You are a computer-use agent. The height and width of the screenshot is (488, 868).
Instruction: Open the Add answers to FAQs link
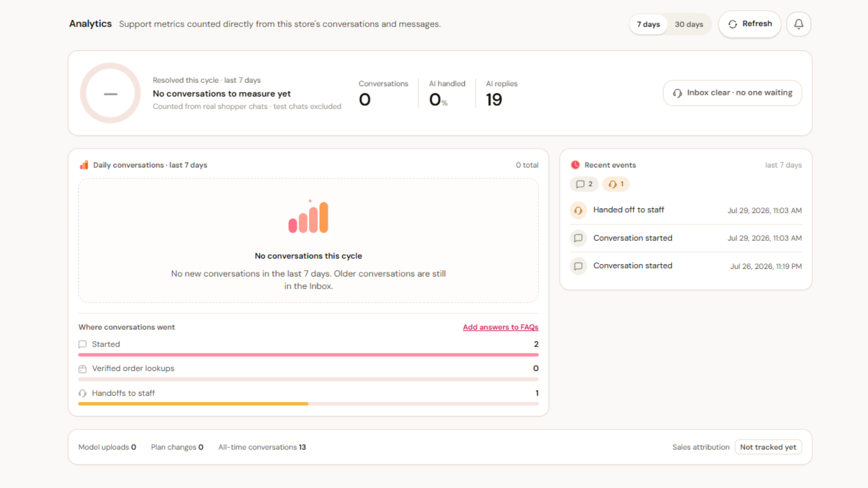click(501, 327)
